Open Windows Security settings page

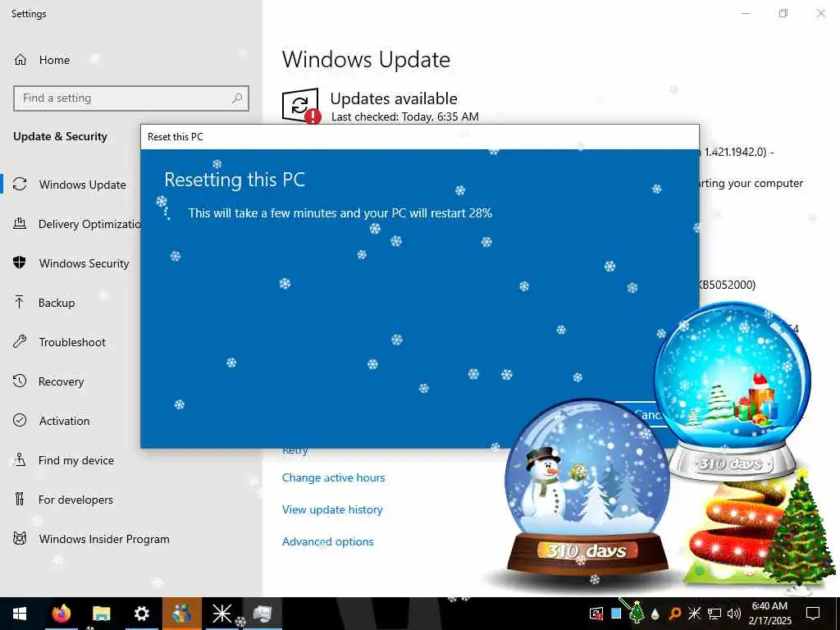point(71,263)
